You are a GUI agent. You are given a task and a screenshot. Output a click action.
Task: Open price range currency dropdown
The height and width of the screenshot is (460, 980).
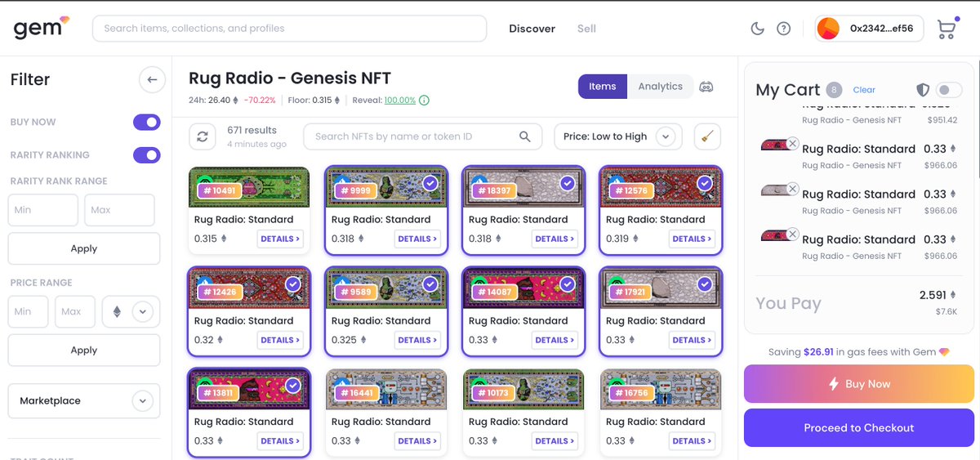131,311
